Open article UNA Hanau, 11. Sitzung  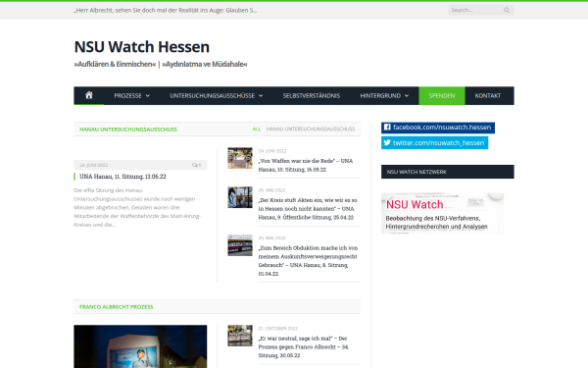(x=122, y=177)
